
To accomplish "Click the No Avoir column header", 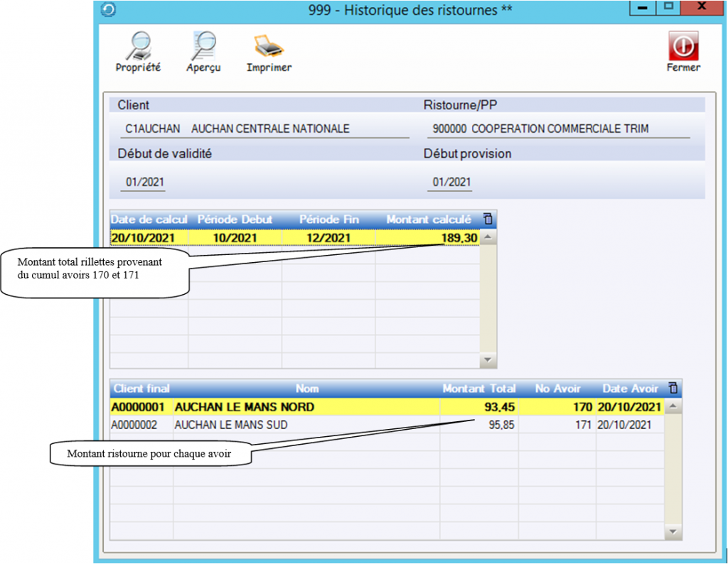I will (557, 389).
